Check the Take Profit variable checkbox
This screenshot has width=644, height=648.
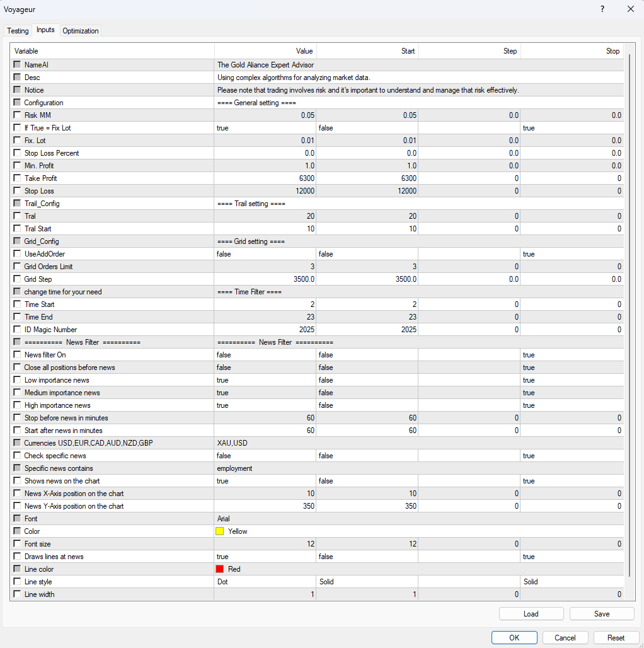pos(16,178)
